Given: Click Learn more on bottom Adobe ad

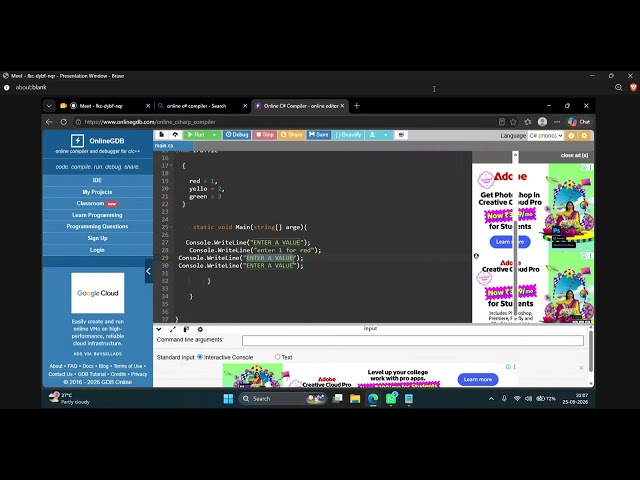Looking at the screenshot, I should click(x=478, y=379).
